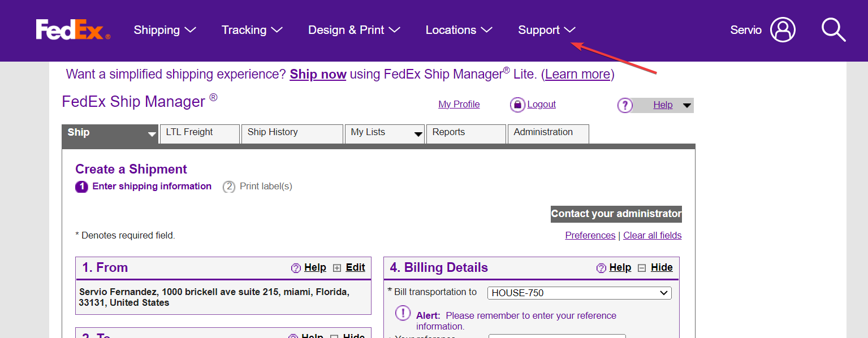868x338 pixels.
Task: Click the lock icon beside Logout
Action: [517, 105]
